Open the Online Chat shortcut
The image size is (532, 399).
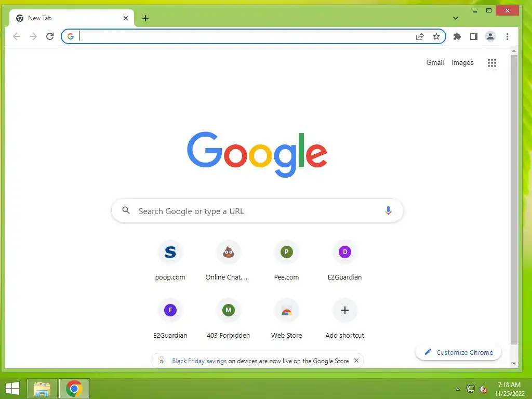[x=229, y=261]
